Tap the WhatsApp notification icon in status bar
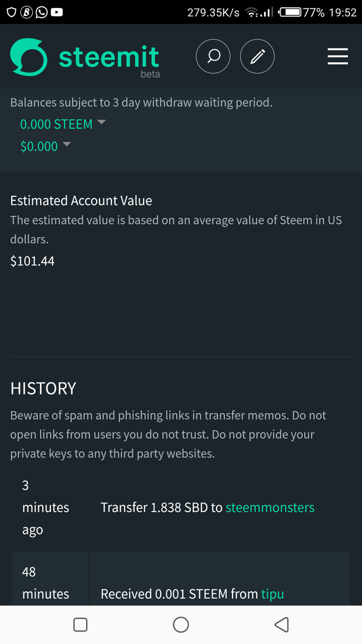Image resolution: width=362 pixels, height=644 pixels. (x=41, y=12)
